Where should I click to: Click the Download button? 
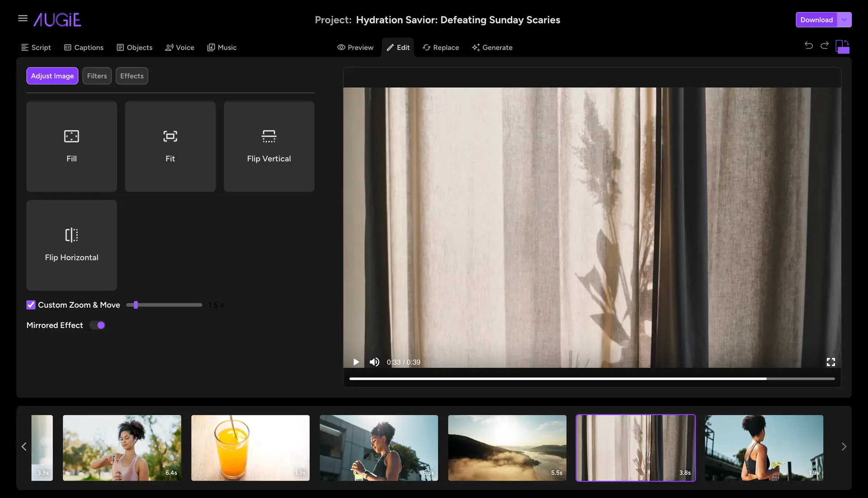816,20
